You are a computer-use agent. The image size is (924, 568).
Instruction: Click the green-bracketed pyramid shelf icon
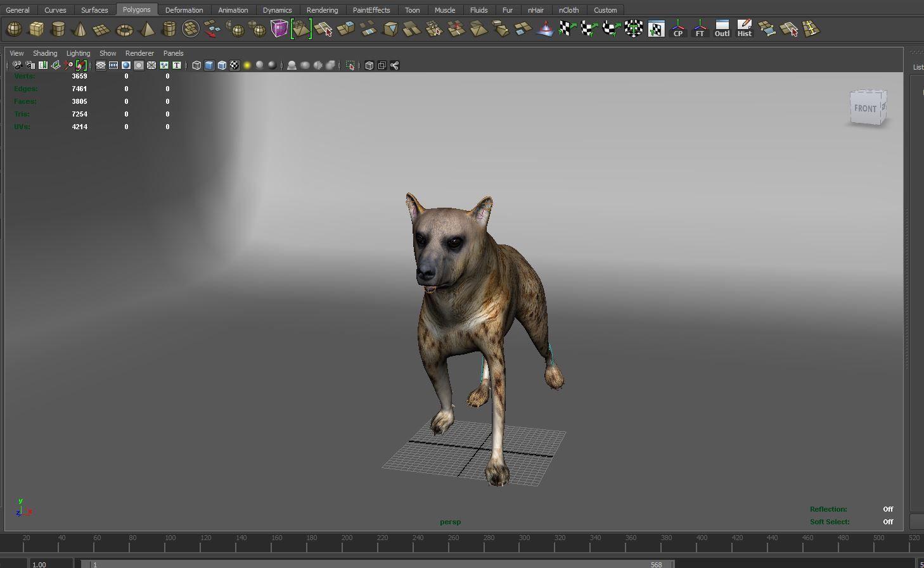301,29
